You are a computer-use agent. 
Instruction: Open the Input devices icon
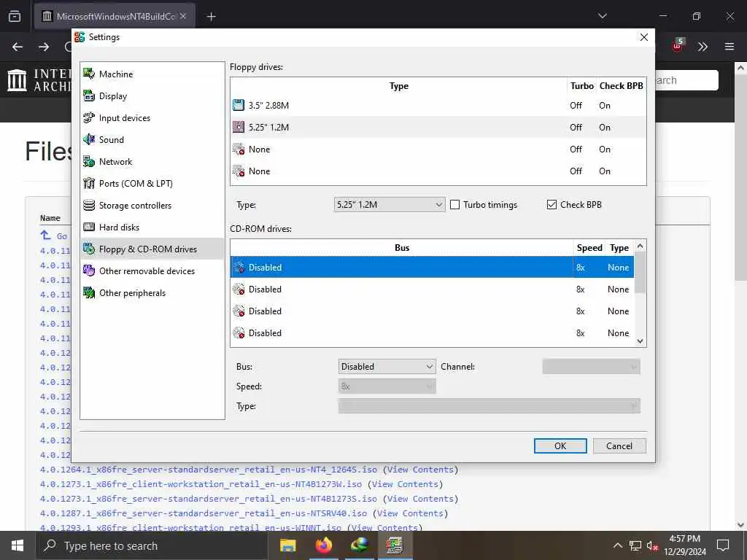[x=89, y=117]
